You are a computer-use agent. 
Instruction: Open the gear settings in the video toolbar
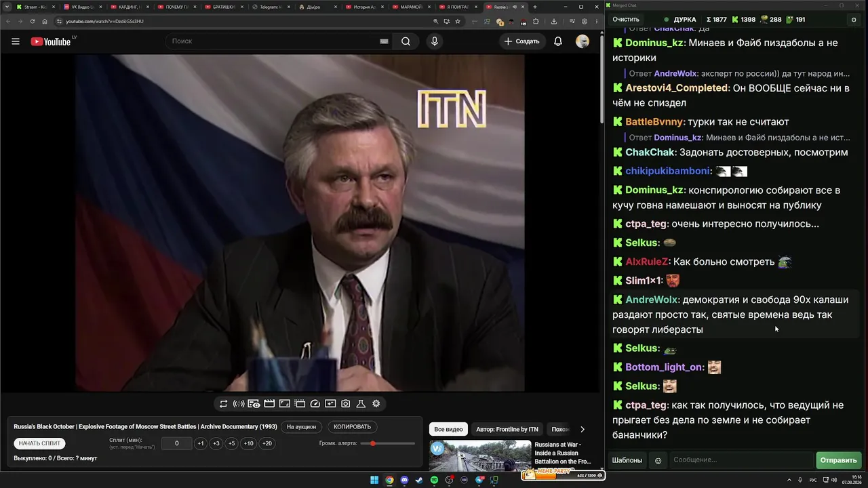click(x=376, y=404)
